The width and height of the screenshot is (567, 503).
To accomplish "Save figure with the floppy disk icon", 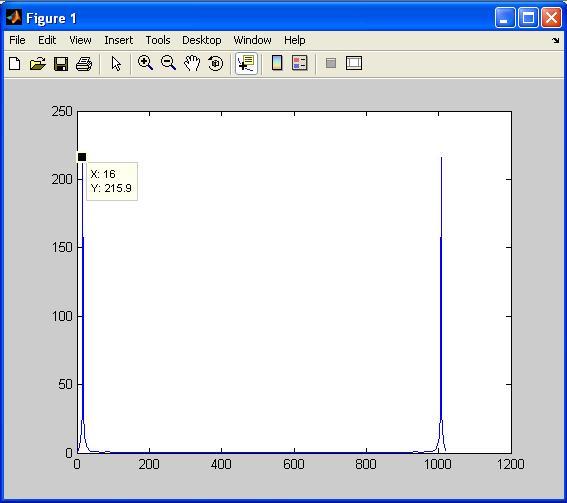I will pyautogui.click(x=61, y=64).
